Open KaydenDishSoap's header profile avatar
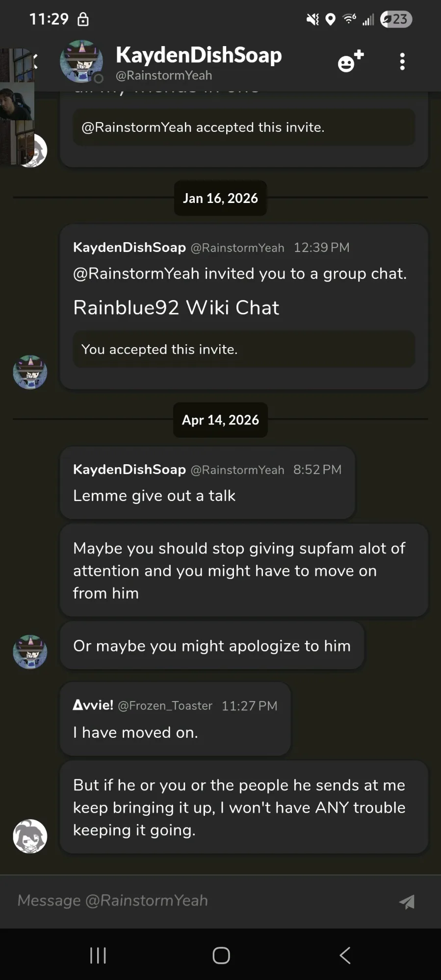 point(81,61)
